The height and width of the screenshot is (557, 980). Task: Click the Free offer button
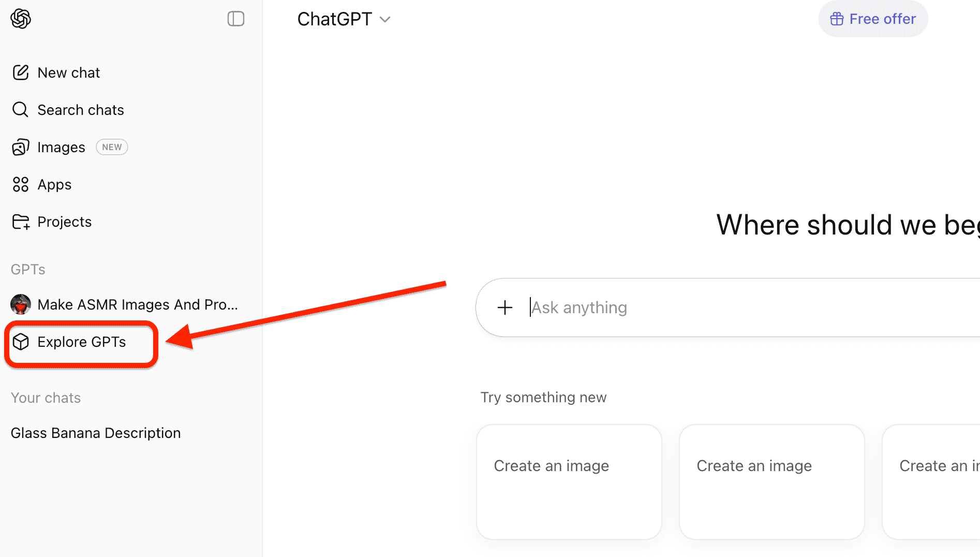pos(873,19)
